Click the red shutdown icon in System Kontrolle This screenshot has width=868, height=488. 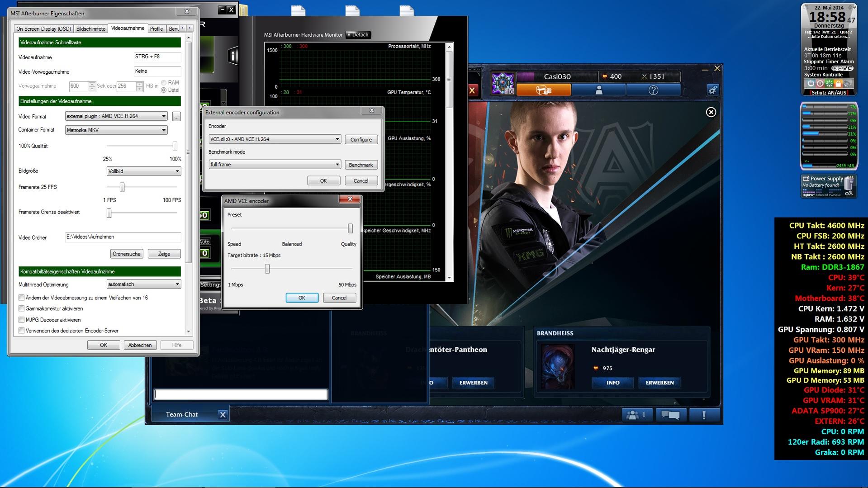click(820, 83)
